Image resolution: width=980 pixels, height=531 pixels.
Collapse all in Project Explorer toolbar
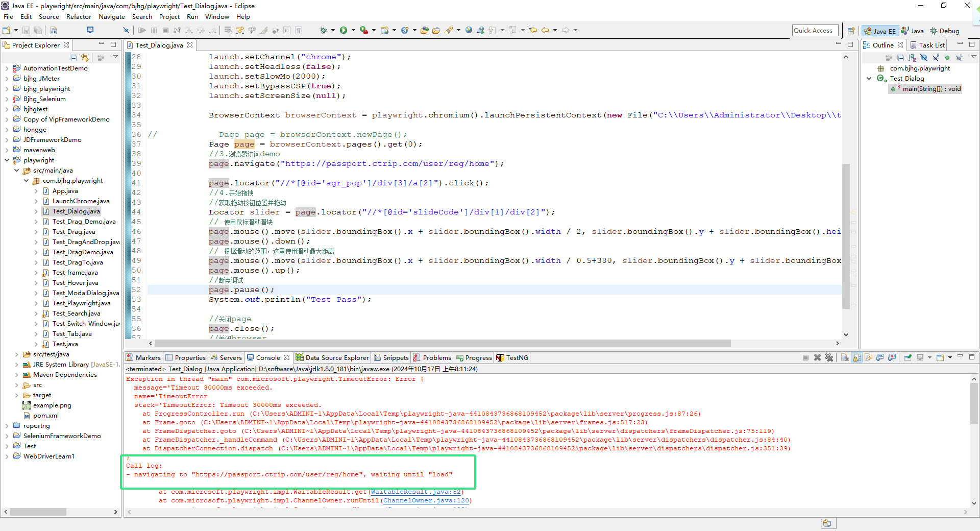coord(73,58)
